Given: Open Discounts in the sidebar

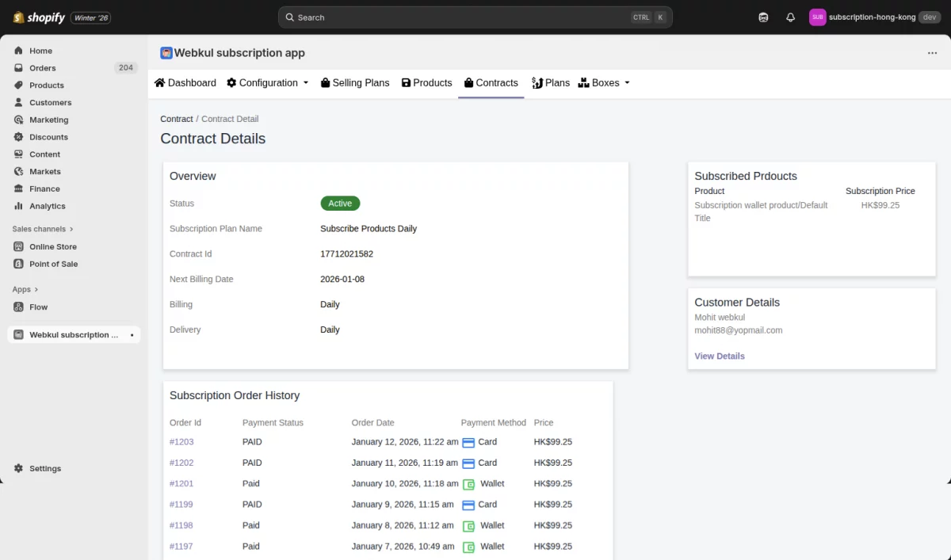Looking at the screenshot, I should 48,137.
